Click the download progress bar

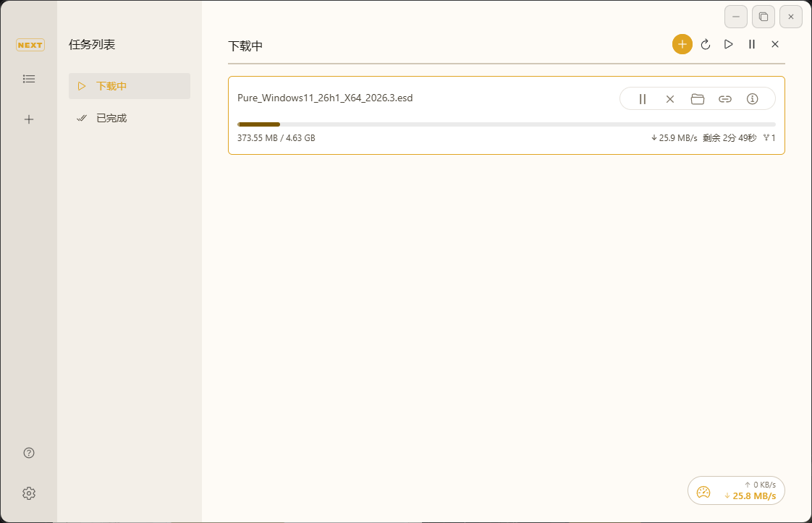tap(506, 124)
